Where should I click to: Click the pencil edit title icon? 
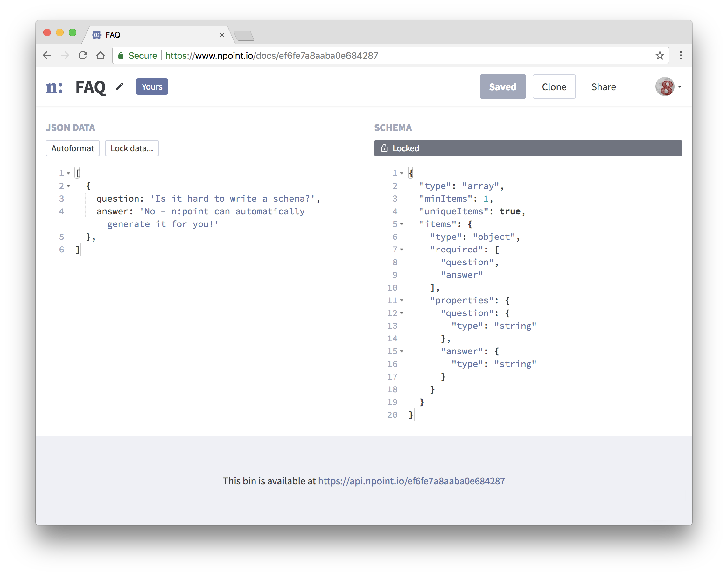pyautogui.click(x=119, y=87)
